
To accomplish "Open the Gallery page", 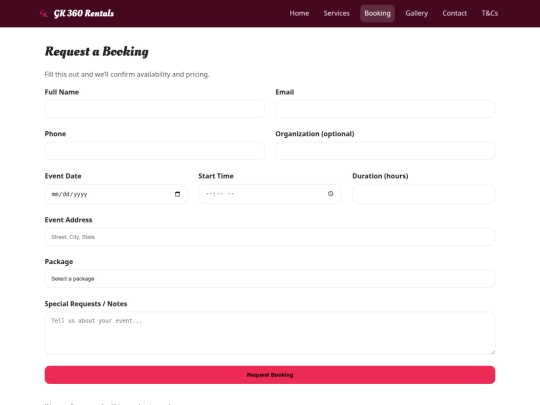I will point(416,13).
